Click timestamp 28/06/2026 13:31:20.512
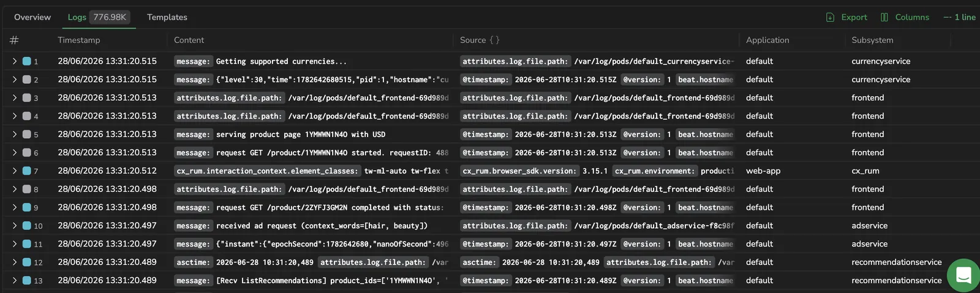Viewport: 980px width, 293px height. [107, 171]
